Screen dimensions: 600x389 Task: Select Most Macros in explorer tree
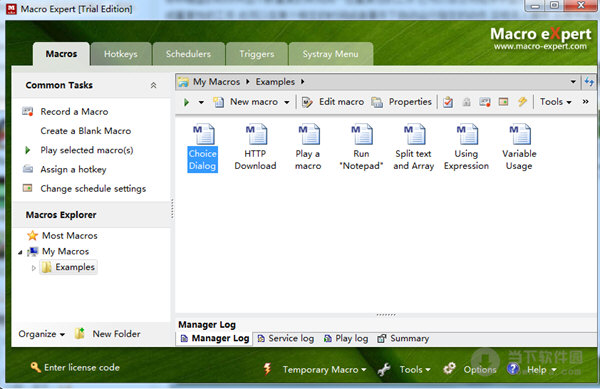(70, 236)
